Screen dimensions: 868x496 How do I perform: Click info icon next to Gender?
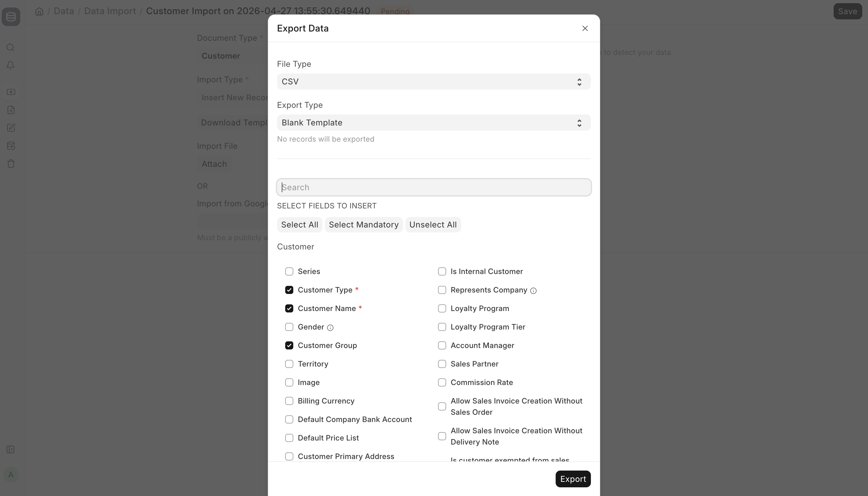click(330, 328)
